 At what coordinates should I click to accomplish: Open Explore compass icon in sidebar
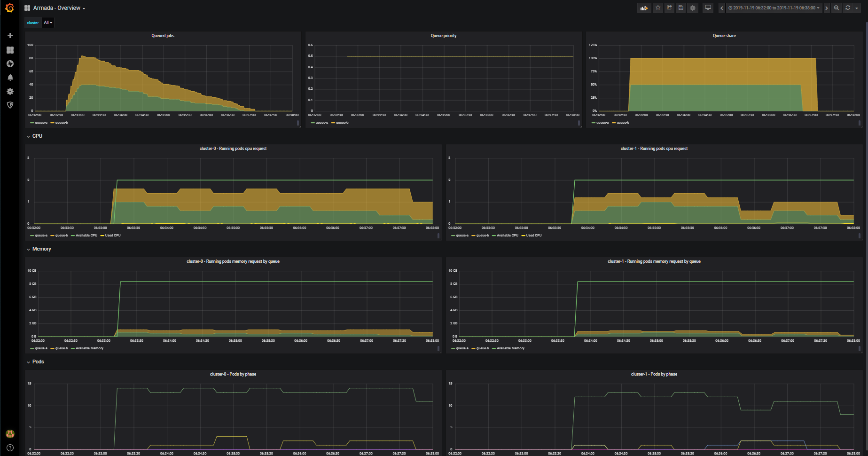pos(10,64)
